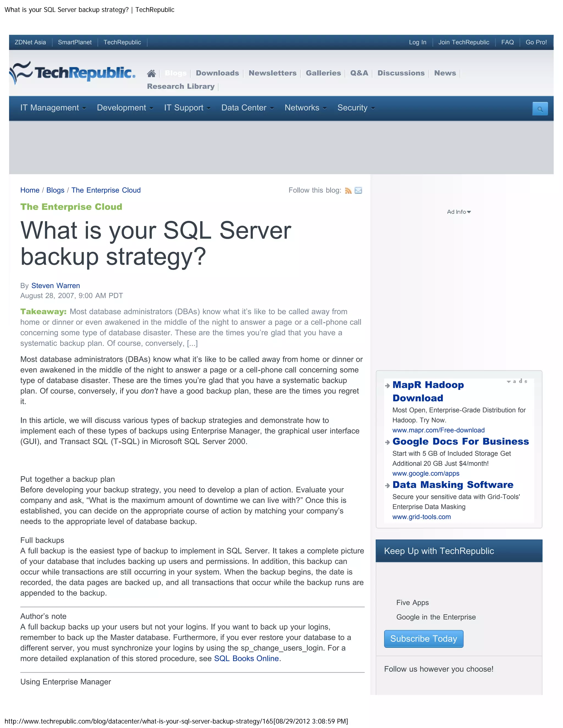Screen dimensions: 563x728
Task: Open the Q&A section
Action: [359, 73]
